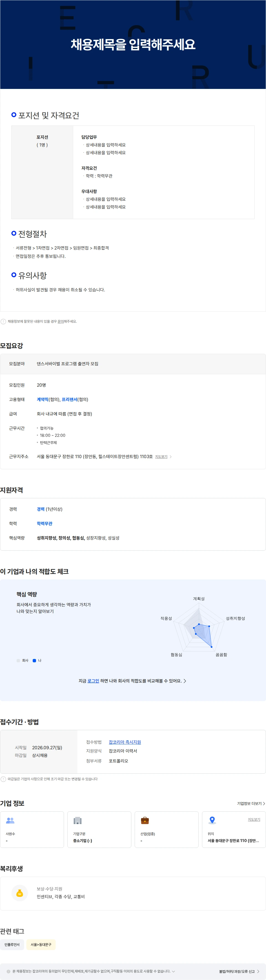
Task: Open 지도보기 next to 근무지주소
Action: tap(161, 456)
